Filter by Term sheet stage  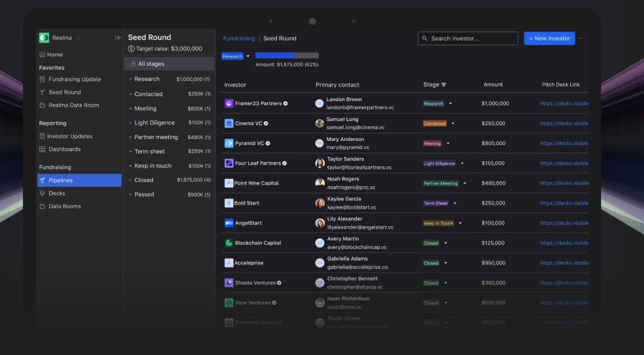[169, 152]
